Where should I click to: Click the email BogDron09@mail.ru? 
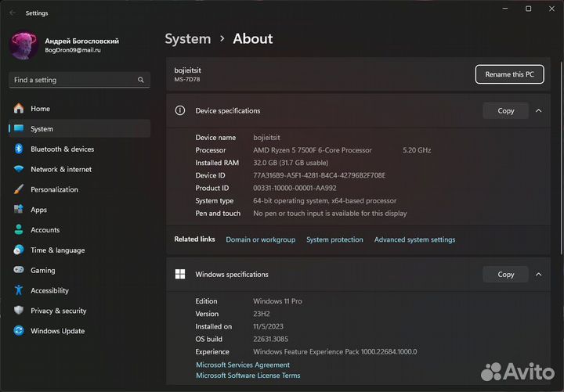[x=73, y=50]
